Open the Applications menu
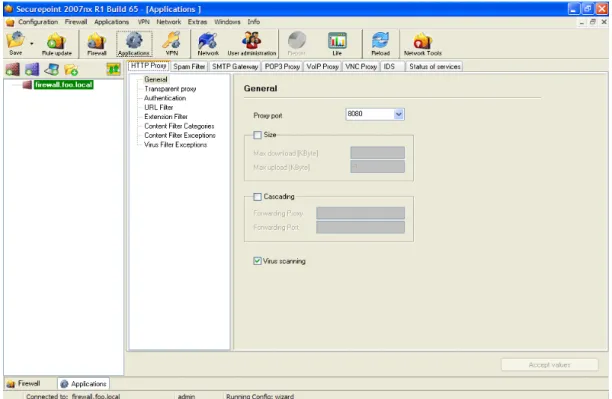This screenshot has width=612, height=399. click(111, 22)
